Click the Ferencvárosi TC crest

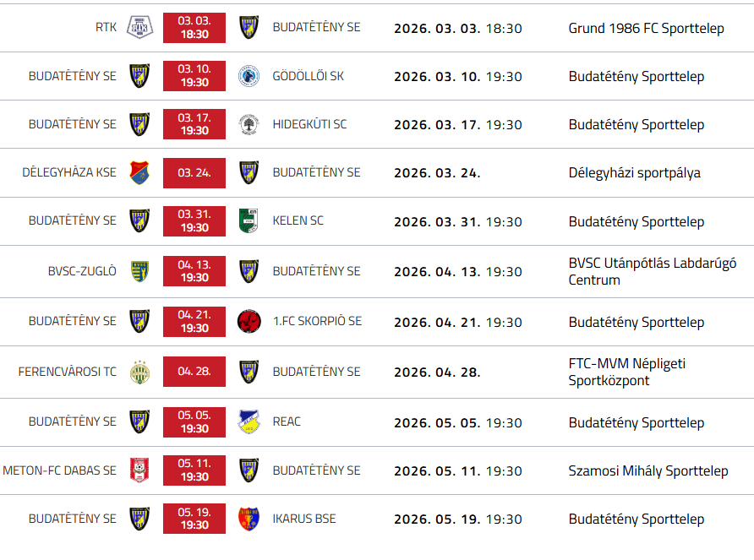[x=140, y=372]
